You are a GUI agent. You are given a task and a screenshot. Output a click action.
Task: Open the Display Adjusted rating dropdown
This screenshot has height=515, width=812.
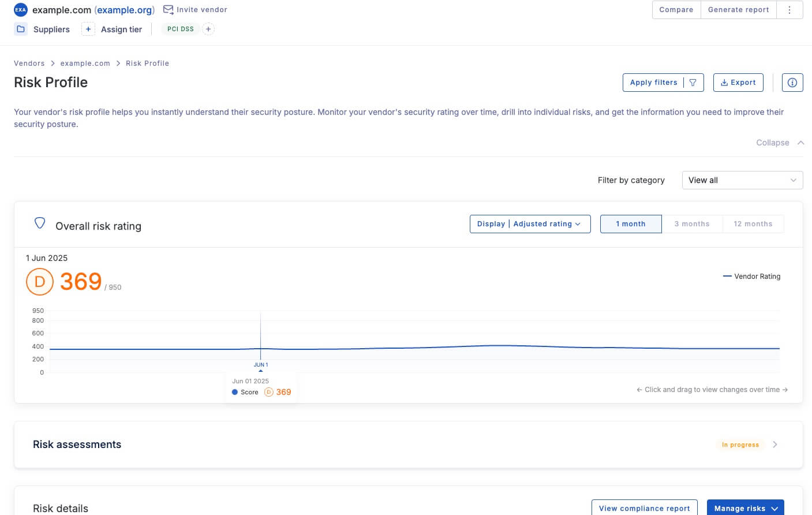529,223
